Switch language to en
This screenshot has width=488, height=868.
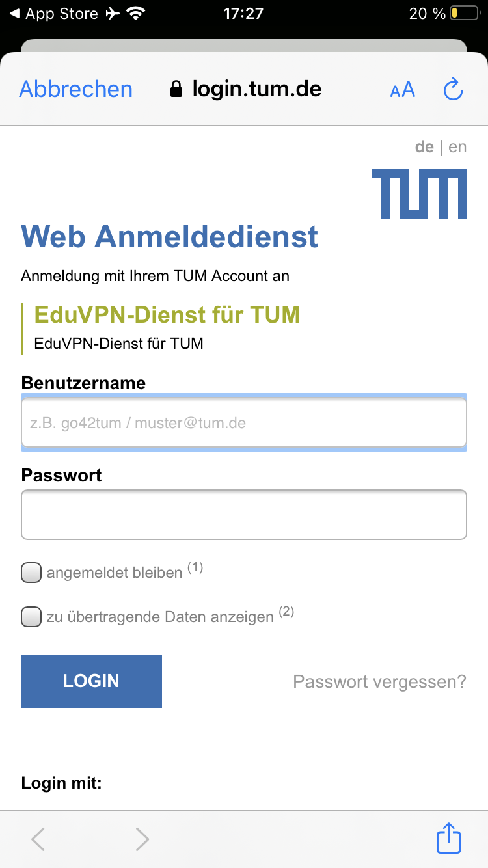point(457,147)
